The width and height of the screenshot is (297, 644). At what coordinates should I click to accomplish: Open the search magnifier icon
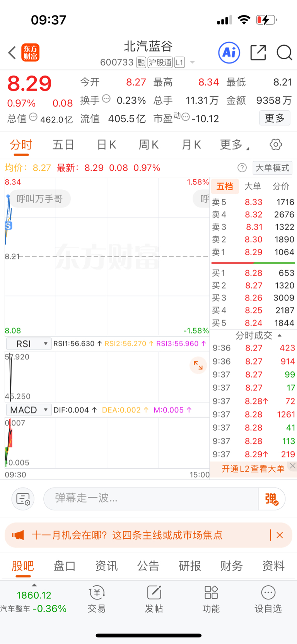point(284,53)
